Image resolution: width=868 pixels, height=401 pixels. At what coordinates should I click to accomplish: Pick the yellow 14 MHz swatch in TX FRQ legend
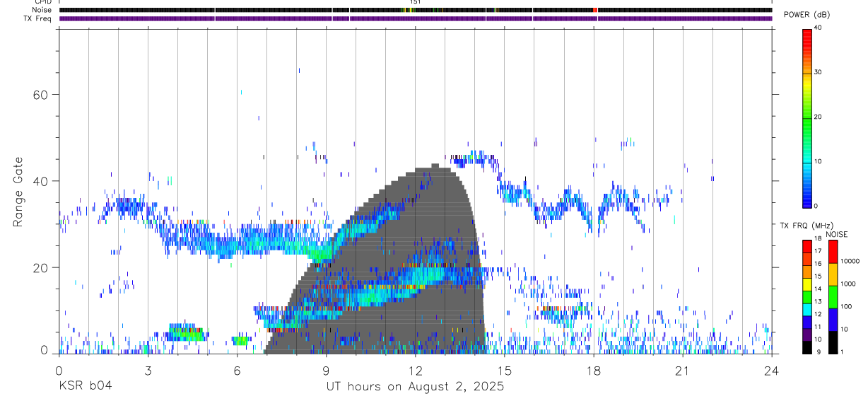807,284
